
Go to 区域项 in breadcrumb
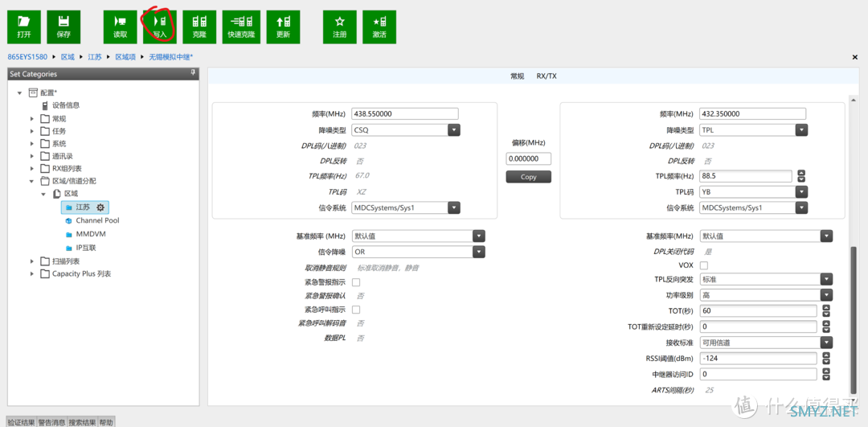125,57
